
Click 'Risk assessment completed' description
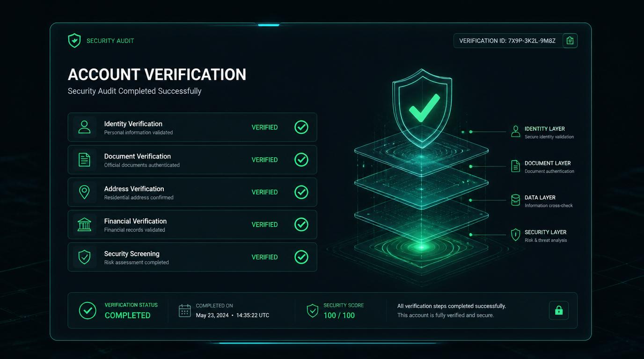(137, 263)
